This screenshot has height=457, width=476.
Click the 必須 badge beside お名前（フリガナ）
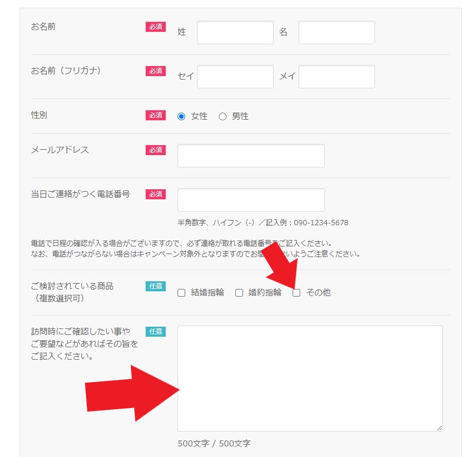156,71
